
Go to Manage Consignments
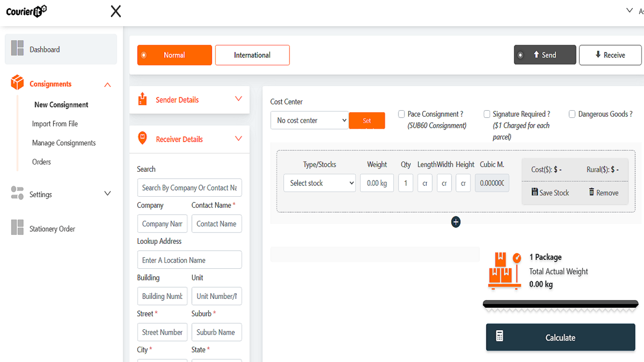click(64, 143)
